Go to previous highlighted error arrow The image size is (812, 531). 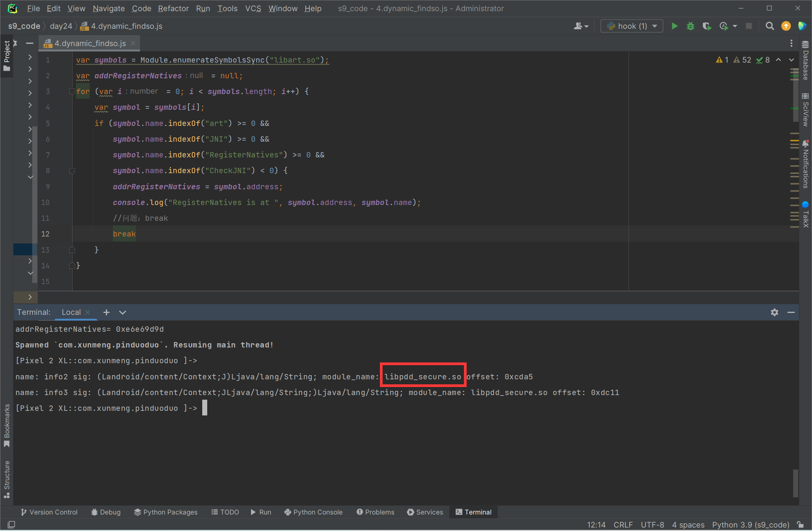pos(778,60)
